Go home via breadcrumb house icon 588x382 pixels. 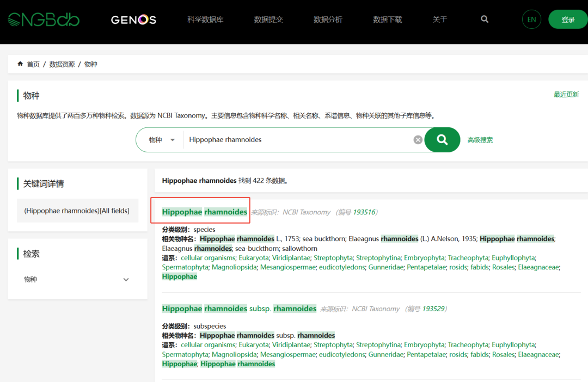20,64
